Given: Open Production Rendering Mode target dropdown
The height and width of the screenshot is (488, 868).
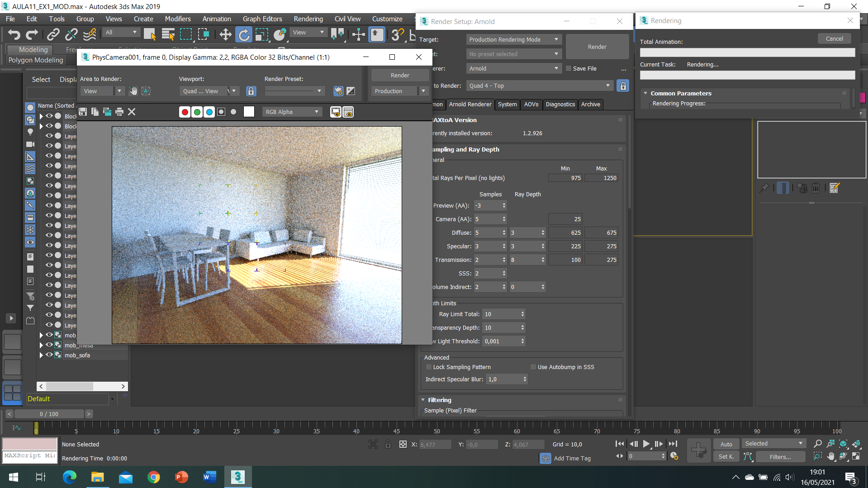Looking at the screenshot, I should (513, 39).
